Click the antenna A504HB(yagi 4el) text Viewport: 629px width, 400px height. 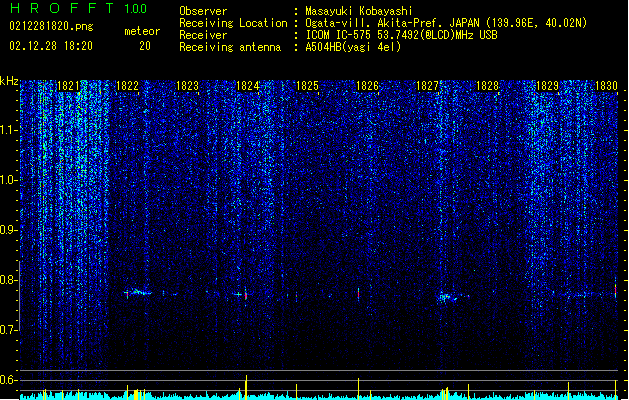pyautogui.click(x=353, y=47)
